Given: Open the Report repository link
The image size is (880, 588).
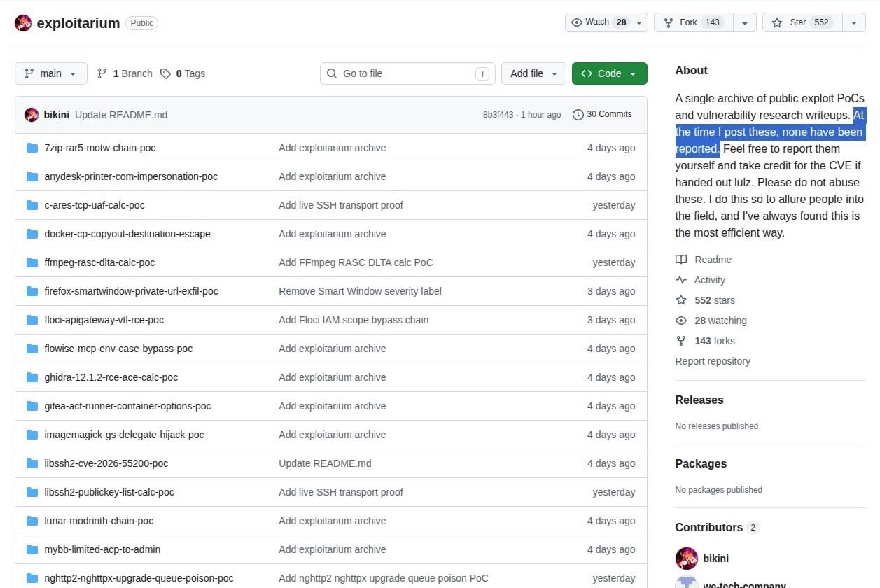Looking at the screenshot, I should pos(713,361).
